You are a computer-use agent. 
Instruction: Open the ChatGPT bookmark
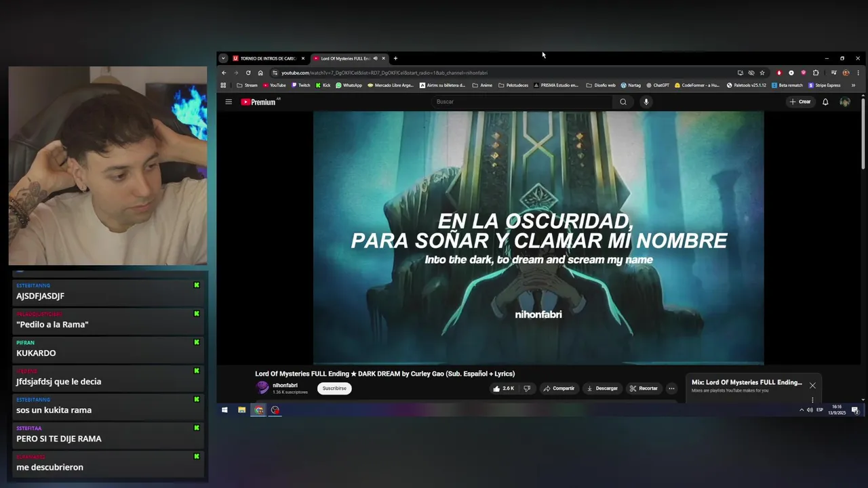pos(657,85)
